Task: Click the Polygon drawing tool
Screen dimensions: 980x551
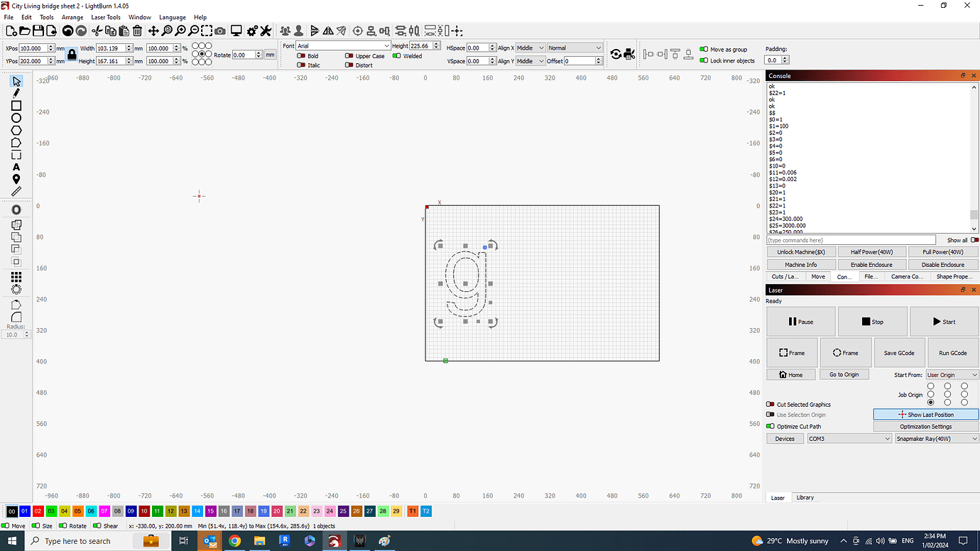Action: click(x=16, y=129)
